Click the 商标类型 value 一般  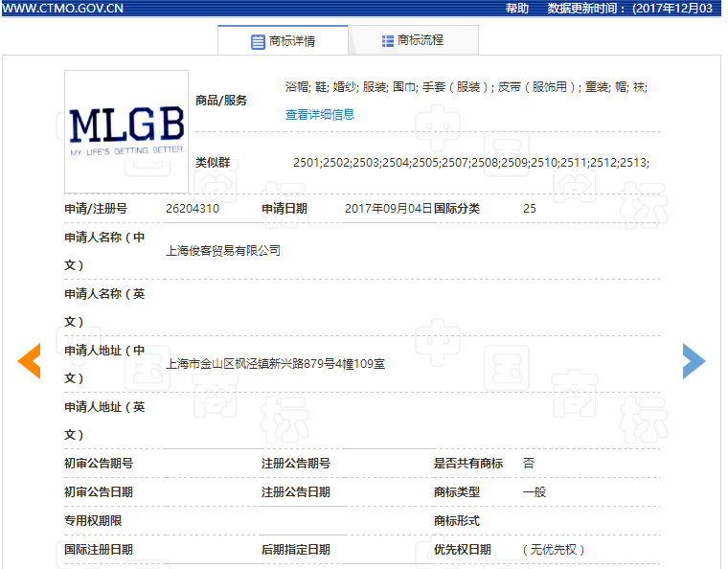tap(534, 491)
